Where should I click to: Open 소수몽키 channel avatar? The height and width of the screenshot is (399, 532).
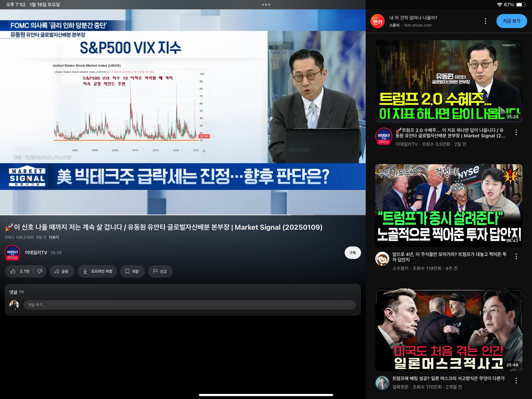click(382, 259)
